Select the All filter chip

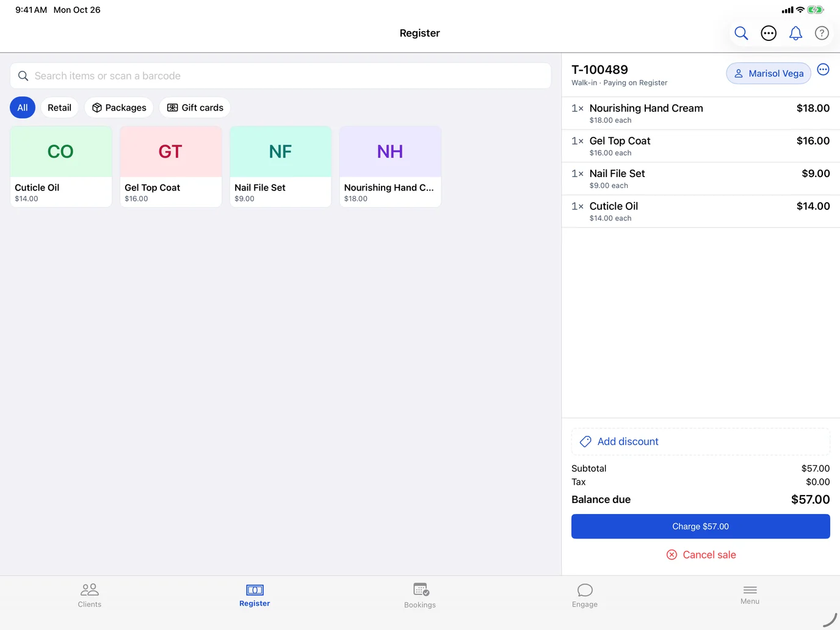[23, 107]
